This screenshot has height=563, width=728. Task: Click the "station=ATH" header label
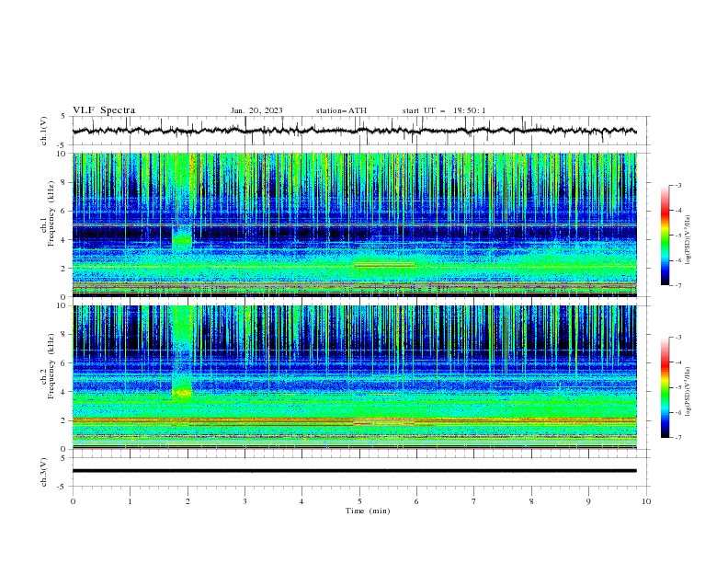click(x=341, y=110)
